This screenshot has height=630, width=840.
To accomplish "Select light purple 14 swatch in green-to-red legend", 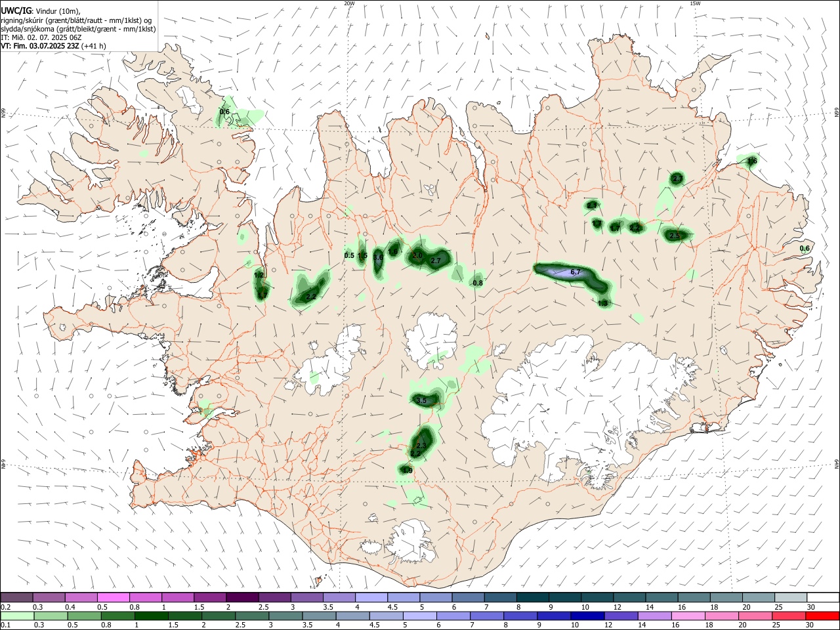I will [x=654, y=616].
